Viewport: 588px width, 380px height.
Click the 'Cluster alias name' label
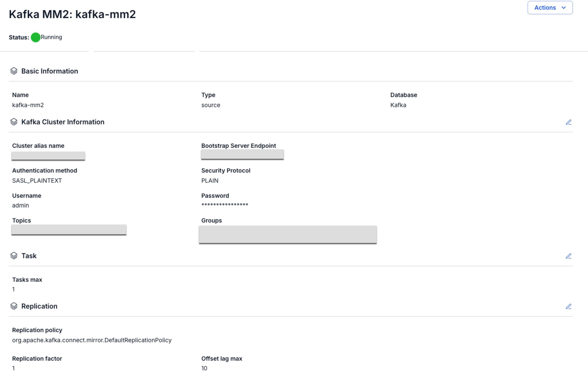pyautogui.click(x=38, y=146)
